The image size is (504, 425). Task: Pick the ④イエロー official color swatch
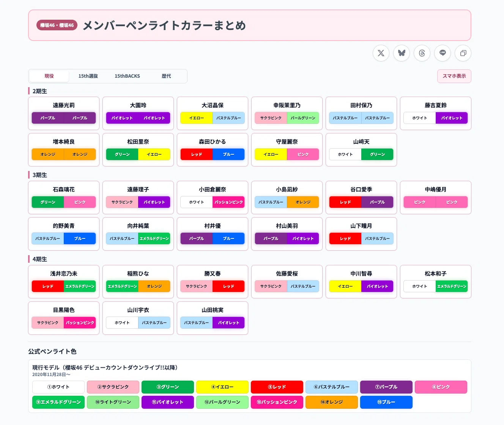coord(222,387)
